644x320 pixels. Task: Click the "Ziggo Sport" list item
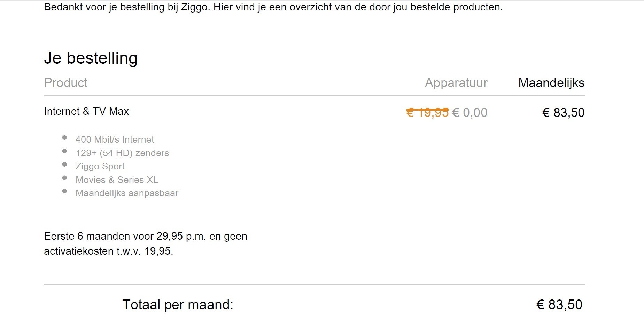pyautogui.click(x=100, y=166)
